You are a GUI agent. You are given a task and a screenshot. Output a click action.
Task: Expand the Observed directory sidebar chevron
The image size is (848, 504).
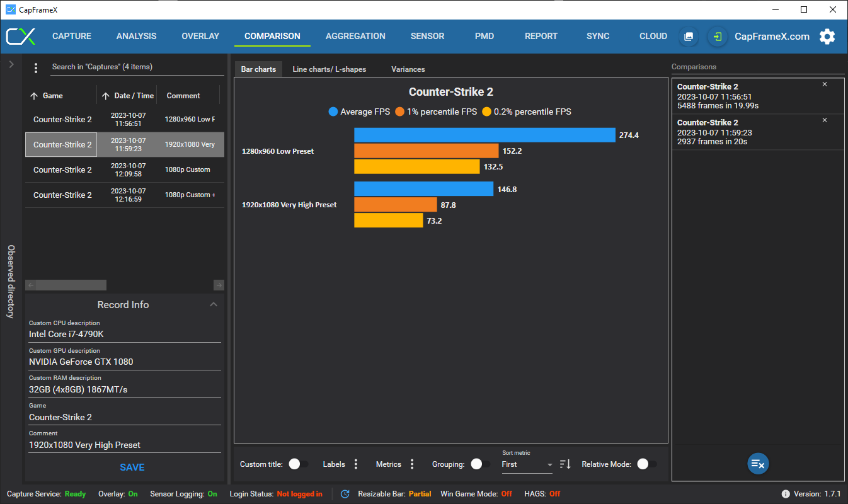click(x=11, y=64)
